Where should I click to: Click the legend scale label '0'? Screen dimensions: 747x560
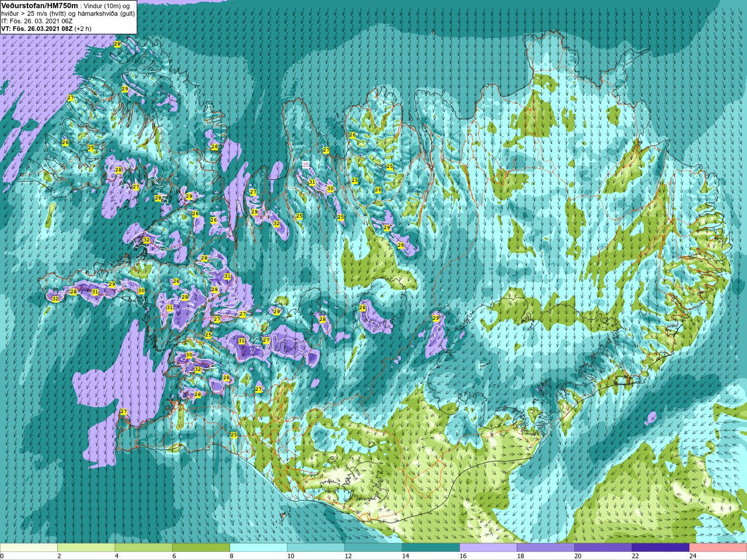2,556
